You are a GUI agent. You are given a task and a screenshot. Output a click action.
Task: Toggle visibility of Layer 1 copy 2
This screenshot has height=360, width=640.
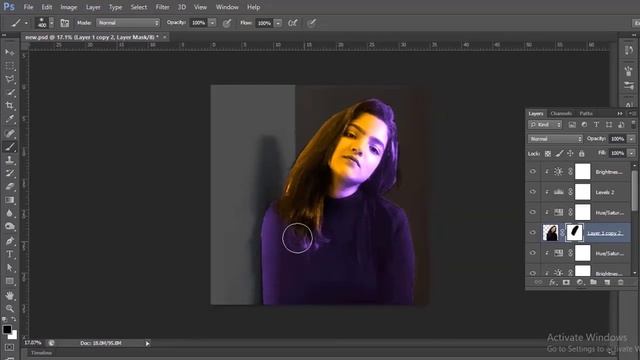coord(533,233)
